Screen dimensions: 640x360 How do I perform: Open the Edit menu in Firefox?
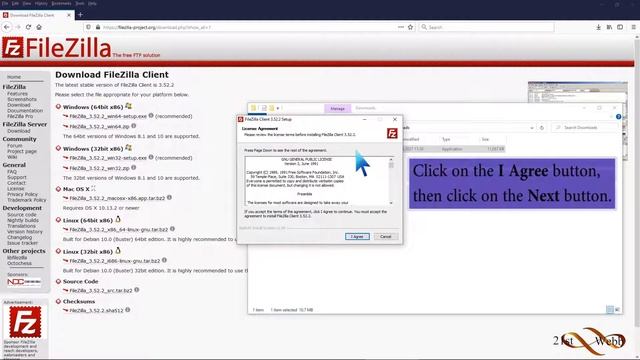click(x=15, y=3)
